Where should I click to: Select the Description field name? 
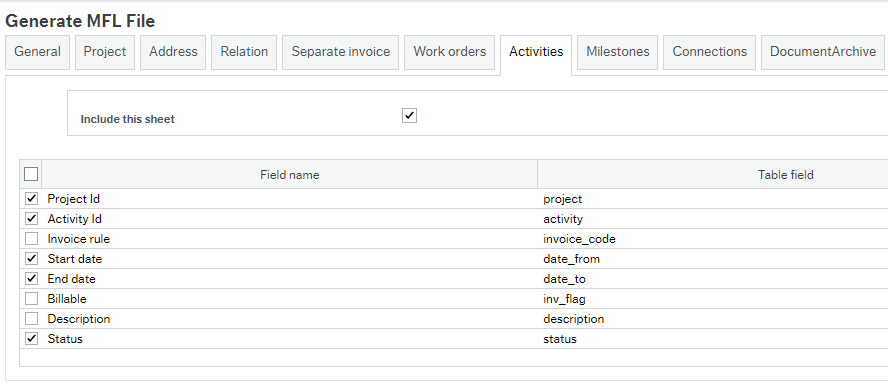point(79,319)
